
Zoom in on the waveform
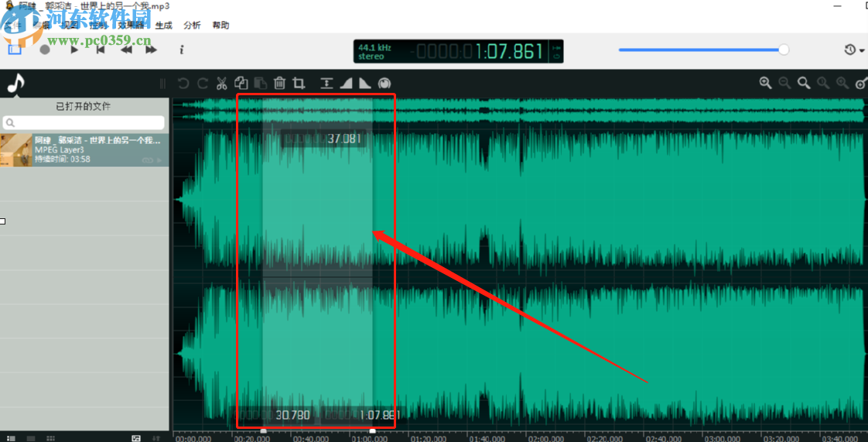766,83
